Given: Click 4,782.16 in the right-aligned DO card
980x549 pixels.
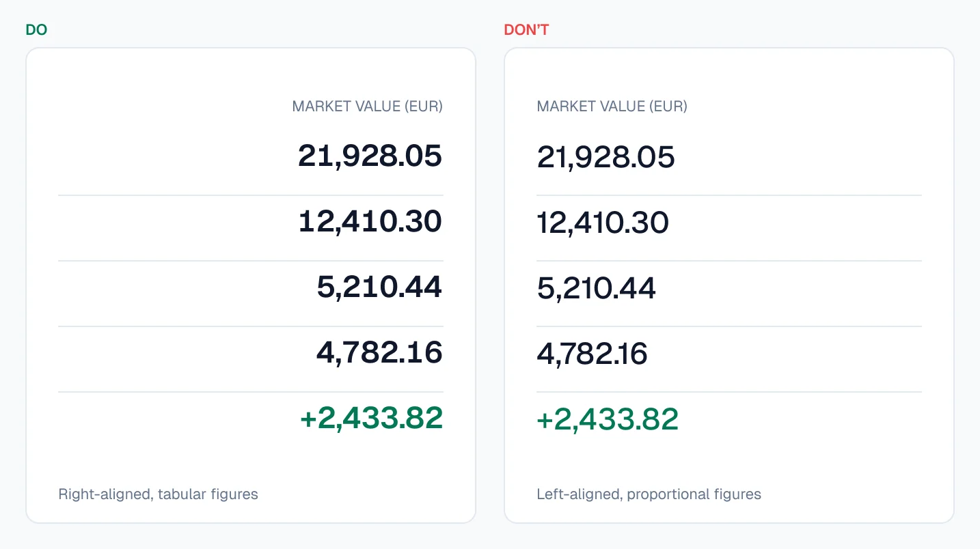Looking at the screenshot, I should 380,353.
